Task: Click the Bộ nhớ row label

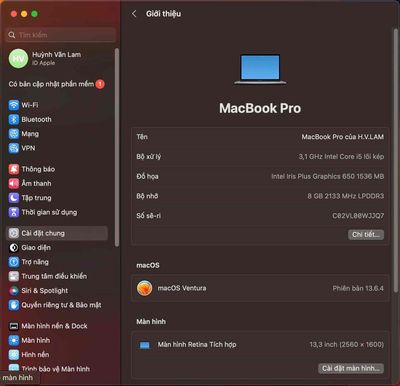Action: click(147, 196)
